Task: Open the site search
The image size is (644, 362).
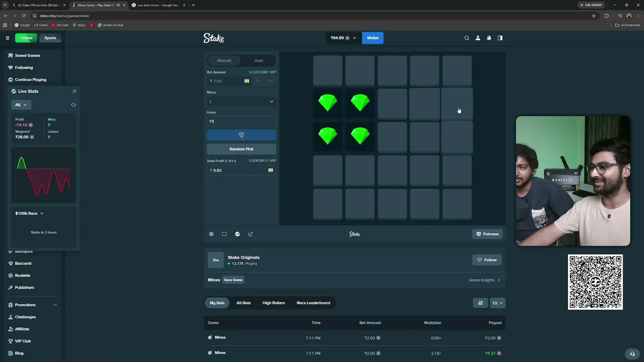Action: [467, 38]
